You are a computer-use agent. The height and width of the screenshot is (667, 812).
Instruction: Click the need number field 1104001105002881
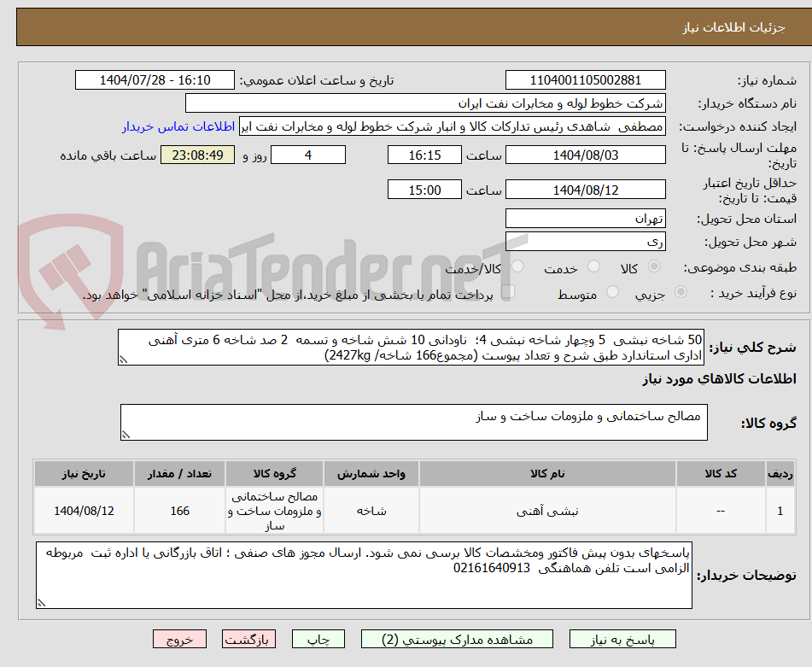586,79
